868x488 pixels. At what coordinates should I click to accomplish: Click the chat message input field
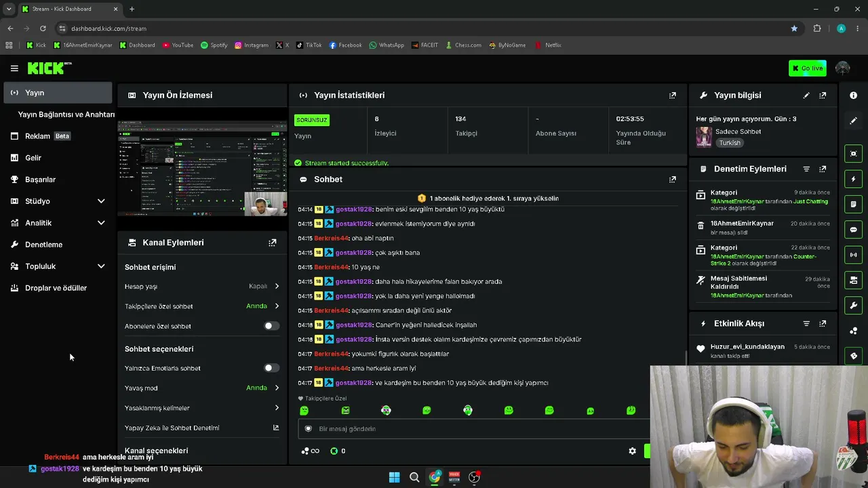point(475,429)
